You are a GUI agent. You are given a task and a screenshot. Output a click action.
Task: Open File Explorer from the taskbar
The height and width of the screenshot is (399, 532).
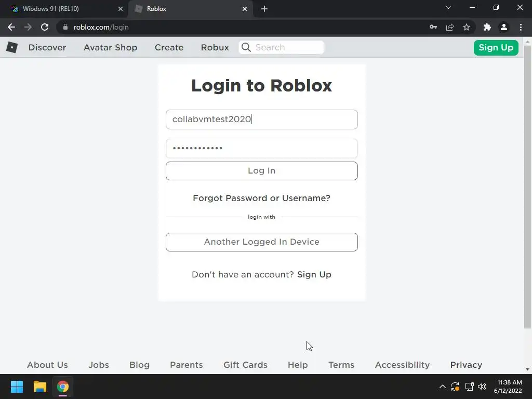coord(39,387)
